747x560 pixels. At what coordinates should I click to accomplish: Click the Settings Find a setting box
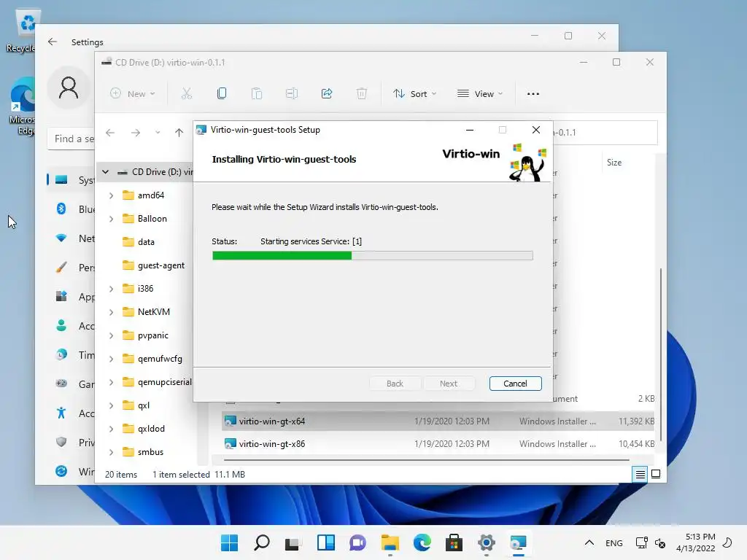pyautogui.click(x=71, y=139)
